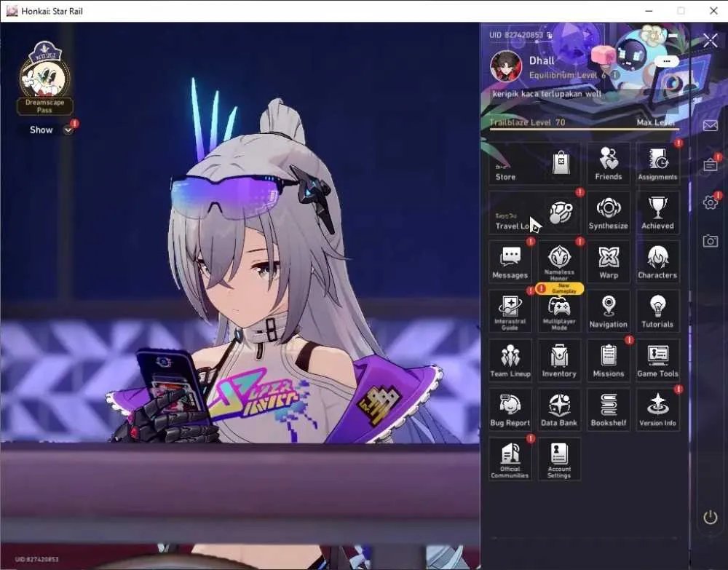Screen dimensions: 728x570
Task: Click the Trailblaze Level progress bar
Action: click(585, 129)
